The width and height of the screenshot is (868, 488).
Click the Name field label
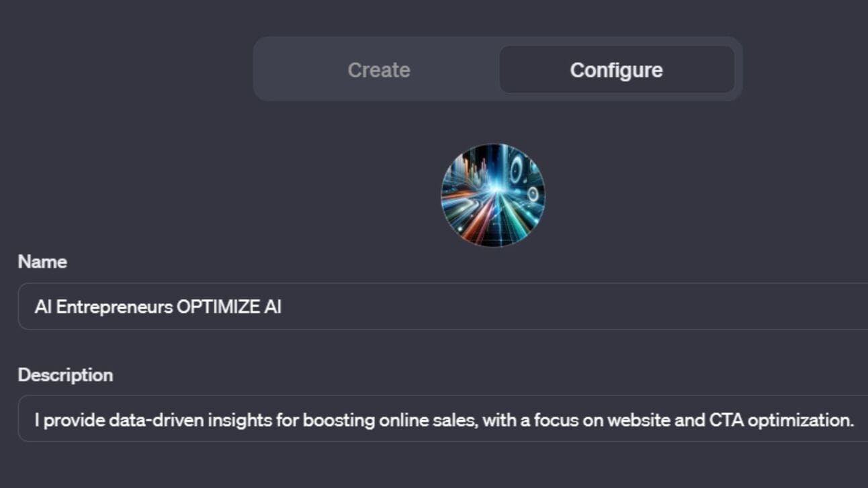coord(42,262)
